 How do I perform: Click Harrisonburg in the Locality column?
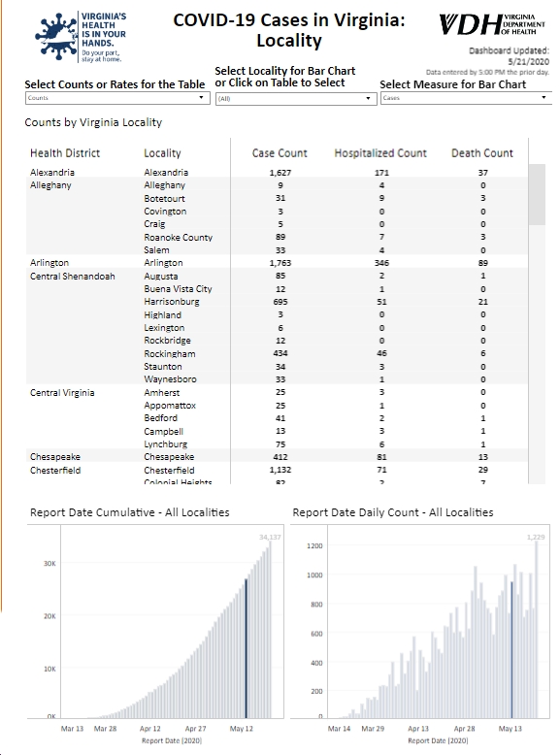172,302
